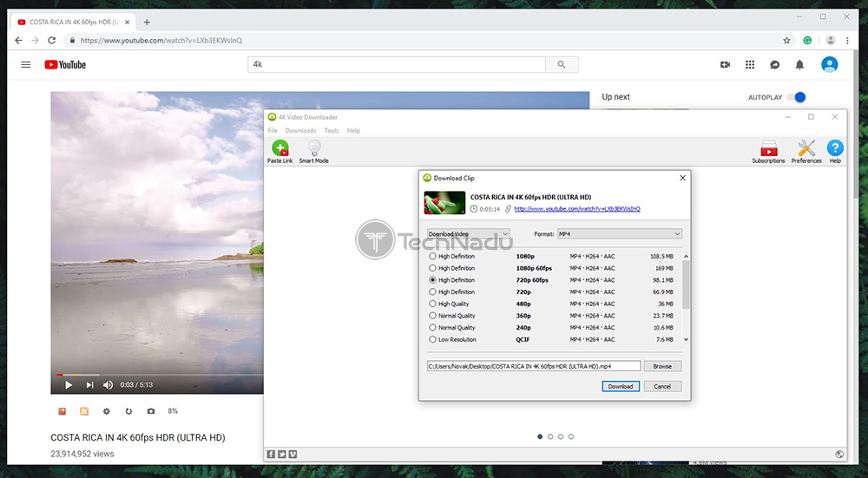868x478 pixels.
Task: Reload the page in Chrome
Action: click(51, 41)
